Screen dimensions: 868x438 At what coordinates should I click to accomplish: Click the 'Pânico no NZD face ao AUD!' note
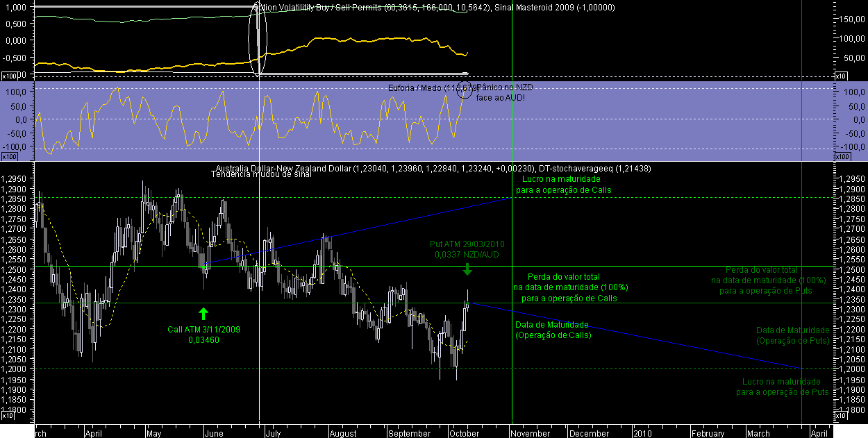(505, 92)
